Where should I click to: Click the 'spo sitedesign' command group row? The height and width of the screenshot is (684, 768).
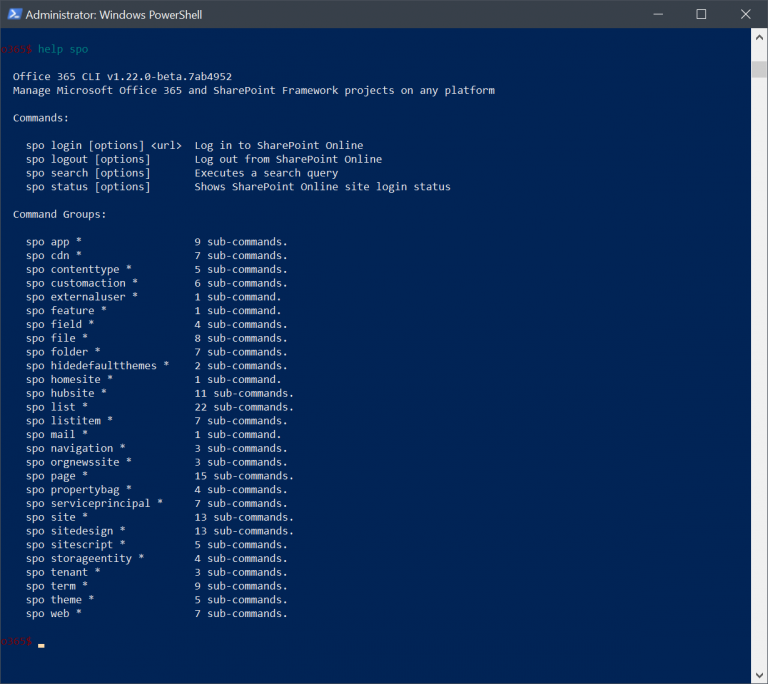(x=160, y=531)
